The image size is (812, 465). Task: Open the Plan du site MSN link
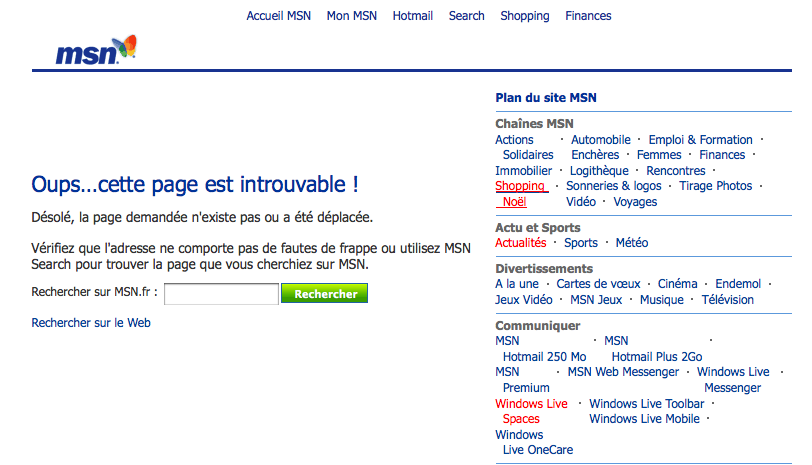click(546, 98)
